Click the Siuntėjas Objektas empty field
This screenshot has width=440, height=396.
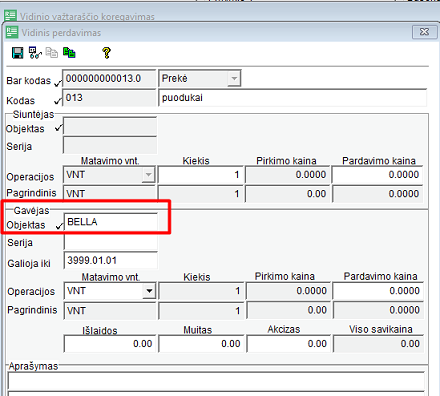[110, 127]
